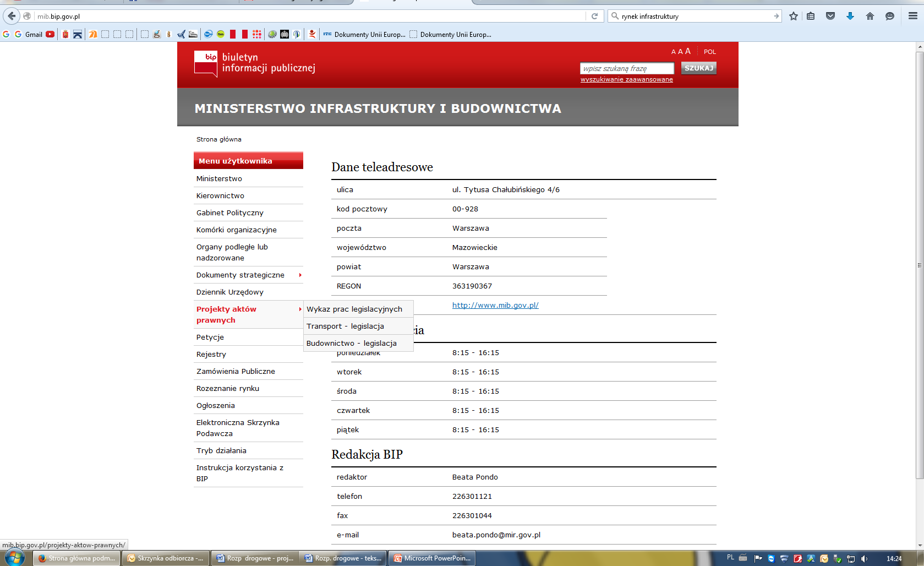Expand Projekty aktów prawnych submenu arrow
This screenshot has width=924, height=566.
click(300, 309)
